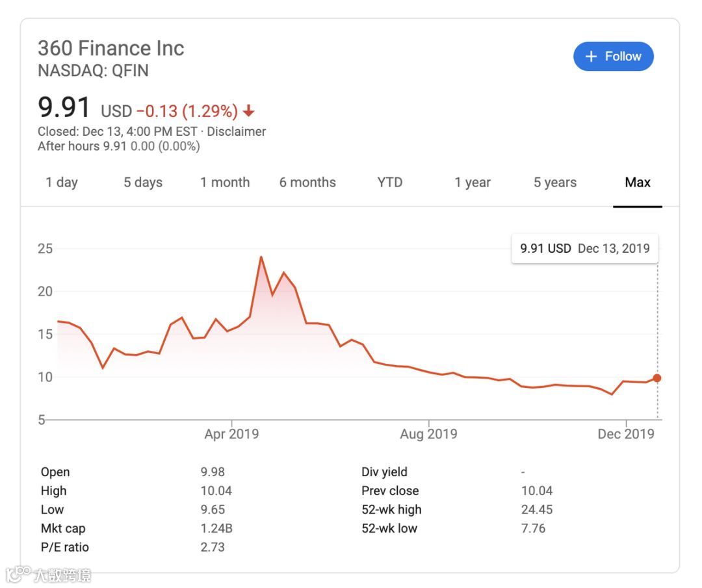The image size is (702, 588).
Task: Click the plus icon on the Follow button
Action: (x=590, y=57)
